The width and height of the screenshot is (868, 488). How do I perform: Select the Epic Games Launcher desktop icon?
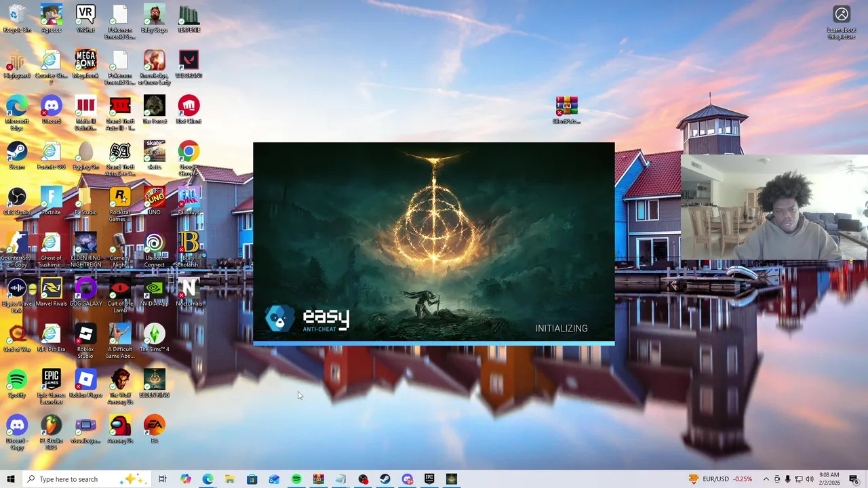[52, 386]
